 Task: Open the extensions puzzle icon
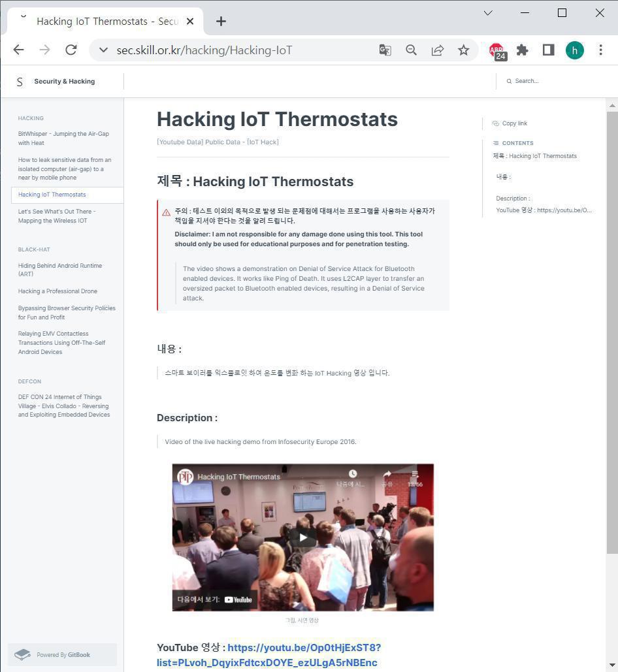pos(522,50)
